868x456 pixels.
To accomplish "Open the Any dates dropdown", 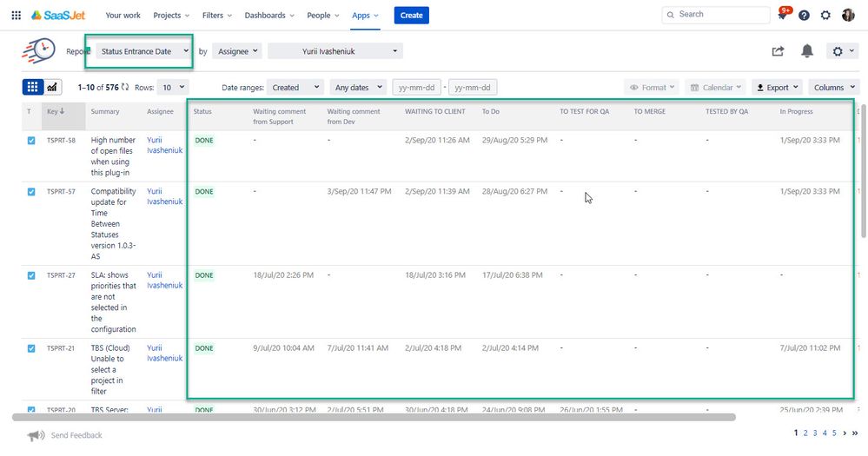I will tap(358, 87).
